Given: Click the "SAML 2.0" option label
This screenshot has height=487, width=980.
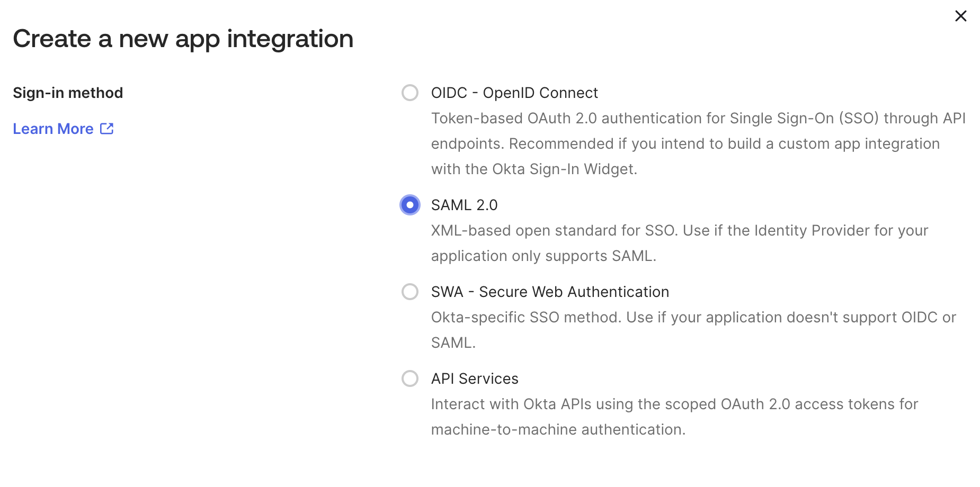Looking at the screenshot, I should (465, 205).
